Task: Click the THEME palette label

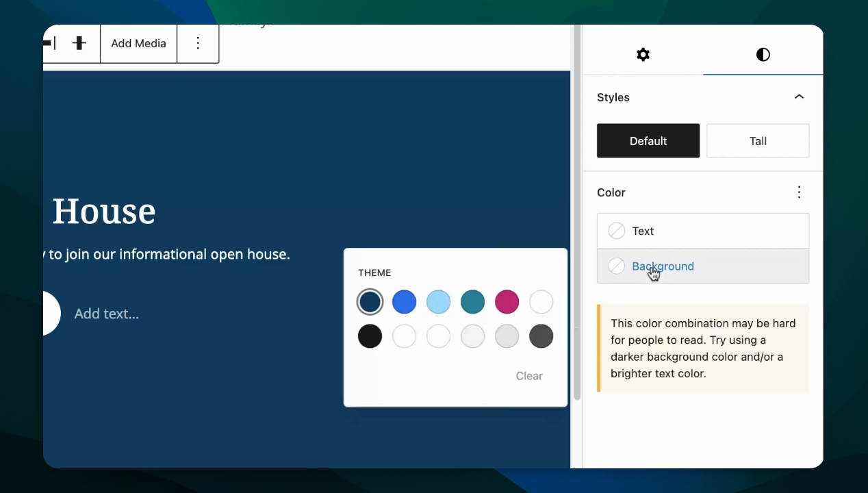Action: [x=374, y=273]
